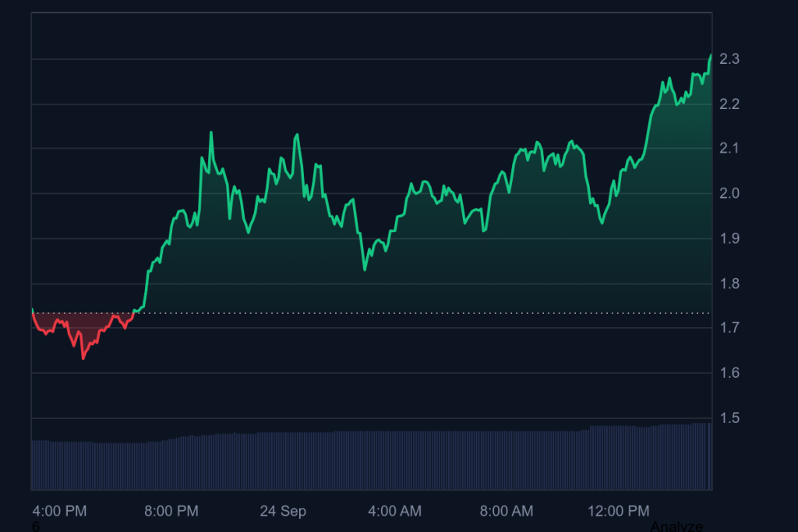Click the 1.8 price axis label

729,284
